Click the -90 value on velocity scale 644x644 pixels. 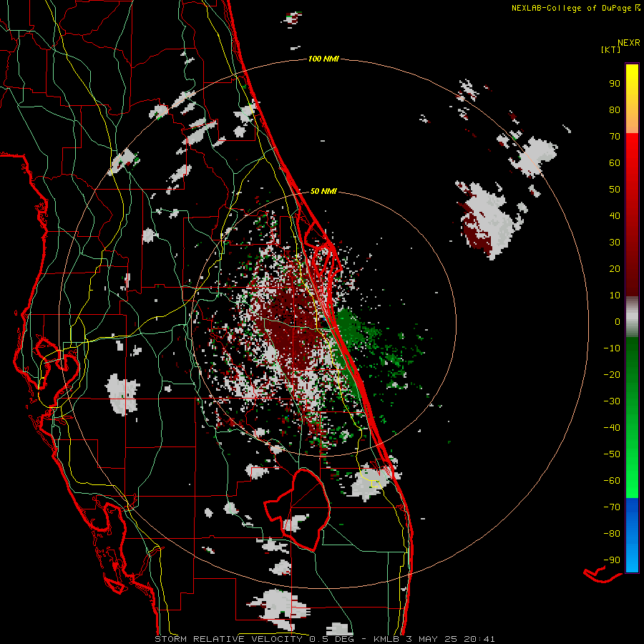612,560
